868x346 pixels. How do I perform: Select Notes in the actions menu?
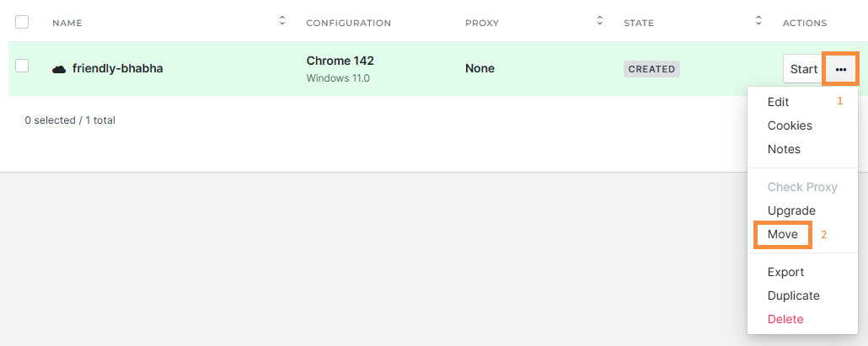[x=784, y=149]
